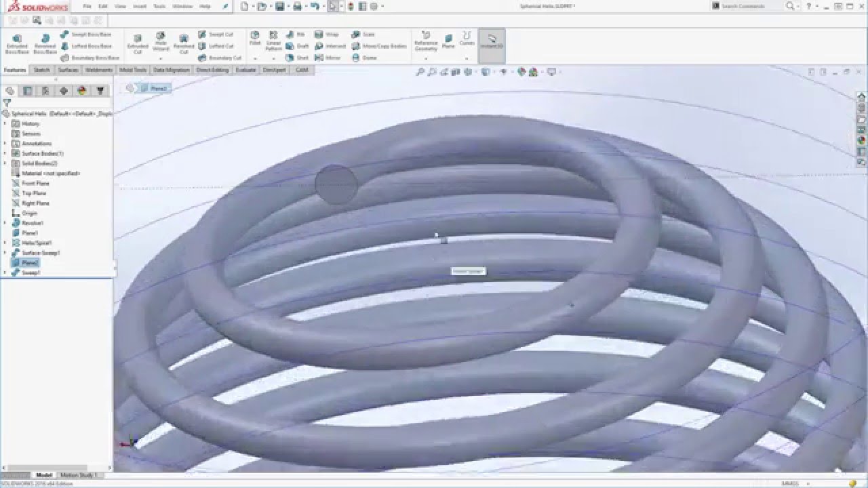Screen dimensions: 868x488
Task: Select the Extruded Boss/Base tool
Action: pos(17,43)
